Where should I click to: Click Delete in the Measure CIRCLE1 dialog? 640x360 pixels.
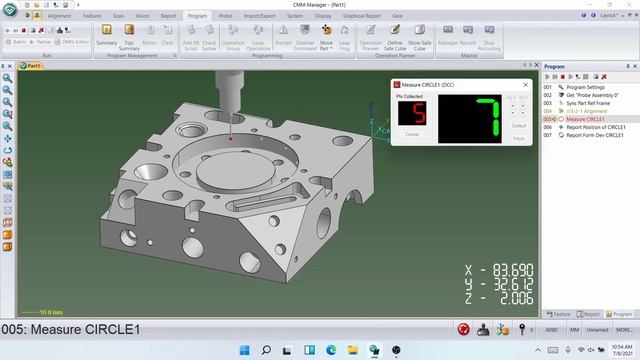coord(412,134)
